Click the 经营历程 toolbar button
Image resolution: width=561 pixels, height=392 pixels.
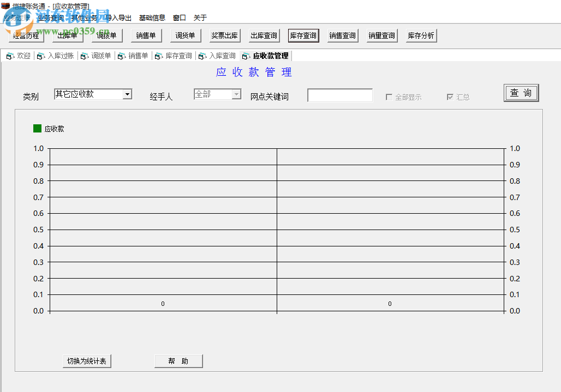(26, 36)
